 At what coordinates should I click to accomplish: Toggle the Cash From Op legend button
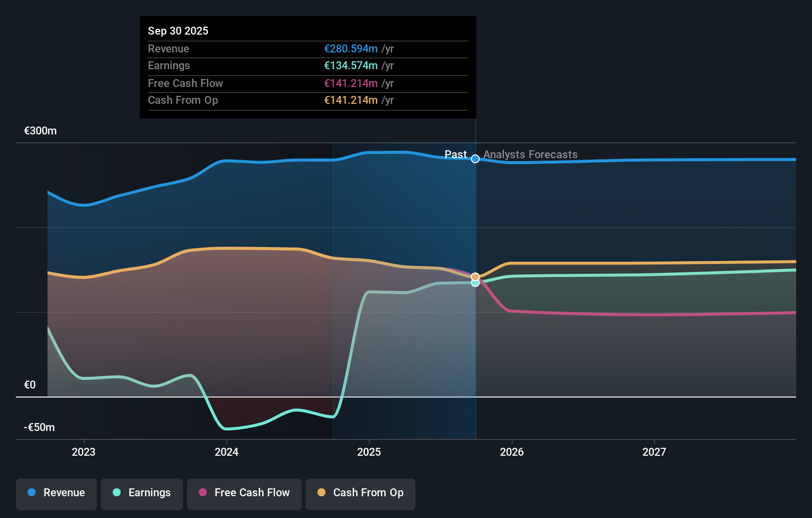pyautogui.click(x=361, y=494)
